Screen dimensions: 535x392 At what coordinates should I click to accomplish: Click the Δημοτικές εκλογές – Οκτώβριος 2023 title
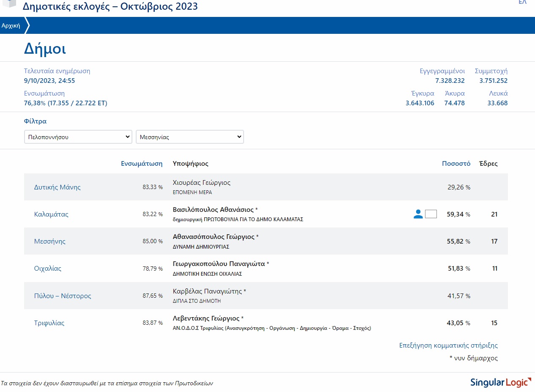point(110,6)
